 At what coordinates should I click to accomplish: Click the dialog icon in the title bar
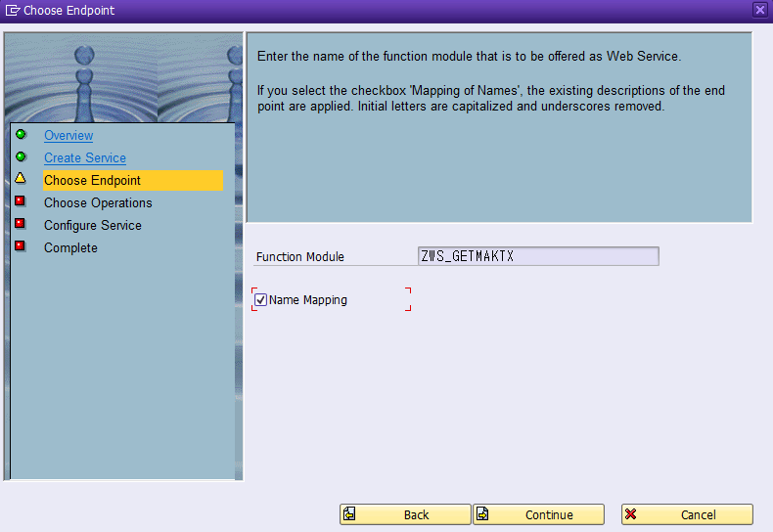[13, 11]
